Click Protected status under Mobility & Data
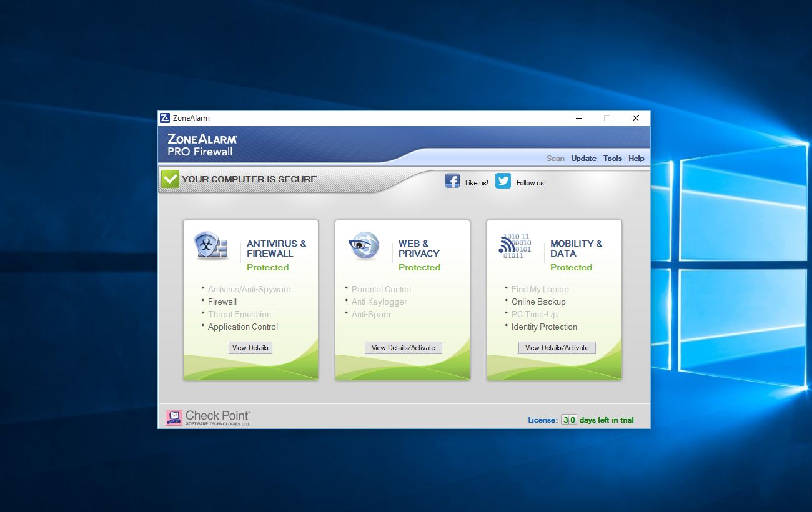The image size is (812, 512). [572, 267]
